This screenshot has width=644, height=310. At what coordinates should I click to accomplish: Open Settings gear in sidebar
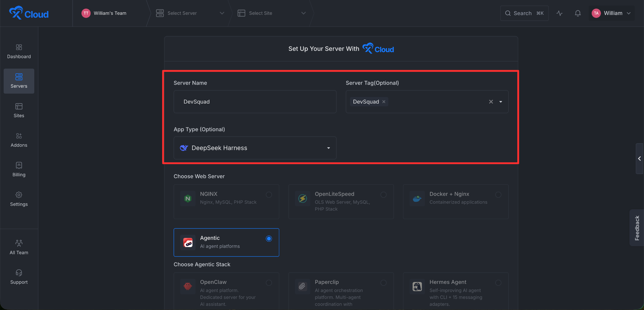[19, 200]
